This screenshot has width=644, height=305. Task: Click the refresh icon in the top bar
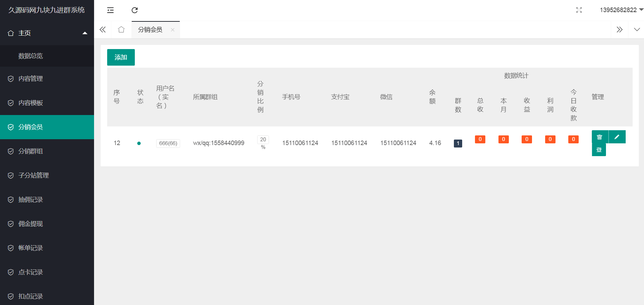click(x=135, y=10)
